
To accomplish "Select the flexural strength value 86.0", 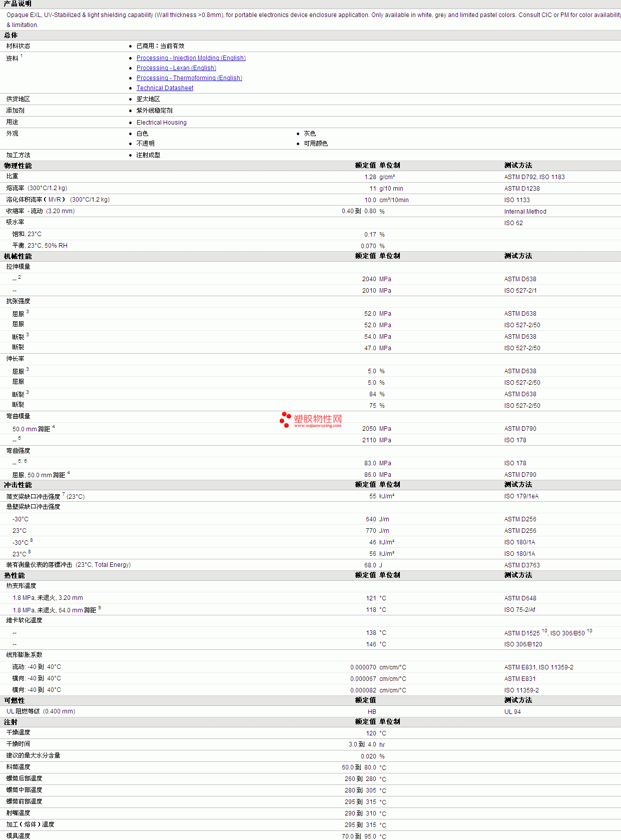I will tap(370, 475).
